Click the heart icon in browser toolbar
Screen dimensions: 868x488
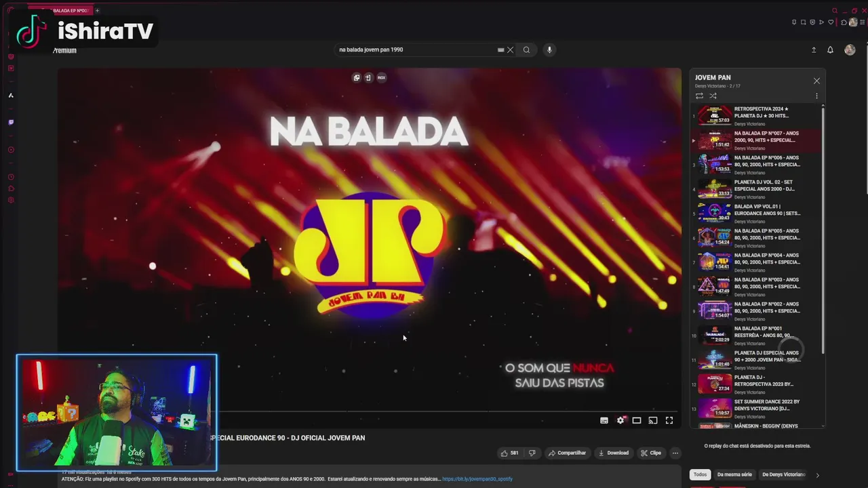pos(831,22)
